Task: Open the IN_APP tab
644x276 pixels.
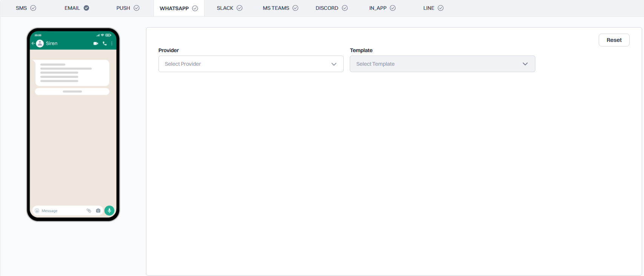Action: coord(382,8)
